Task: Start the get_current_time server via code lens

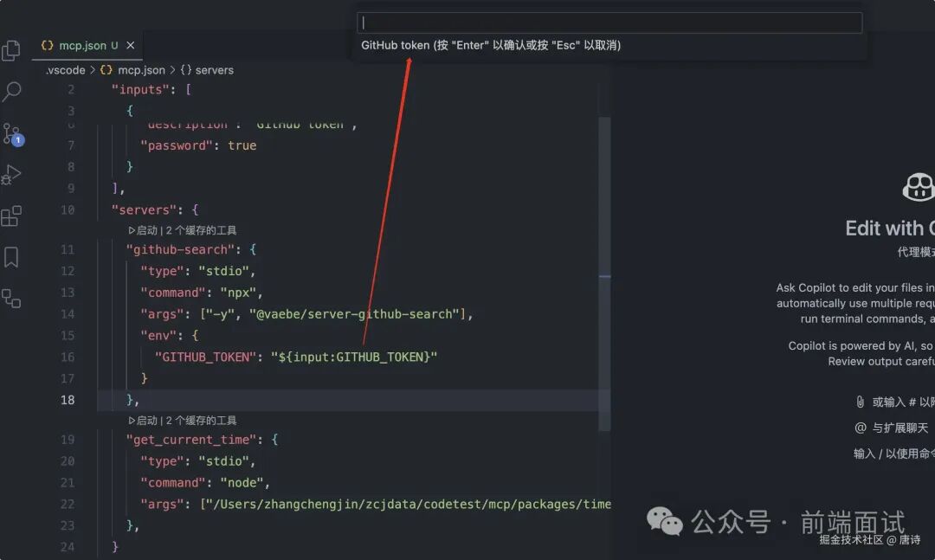Action: (x=143, y=421)
